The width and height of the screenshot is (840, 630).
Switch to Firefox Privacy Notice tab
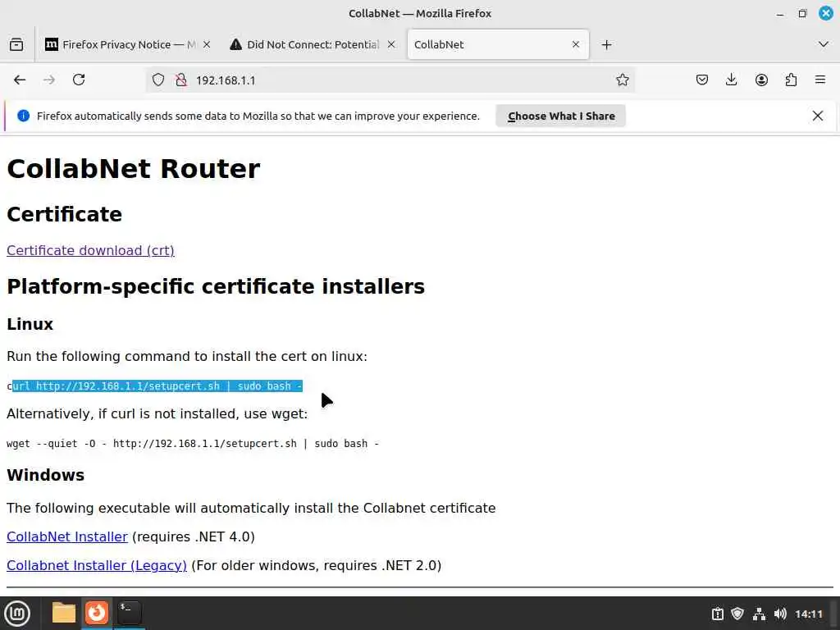point(127,44)
